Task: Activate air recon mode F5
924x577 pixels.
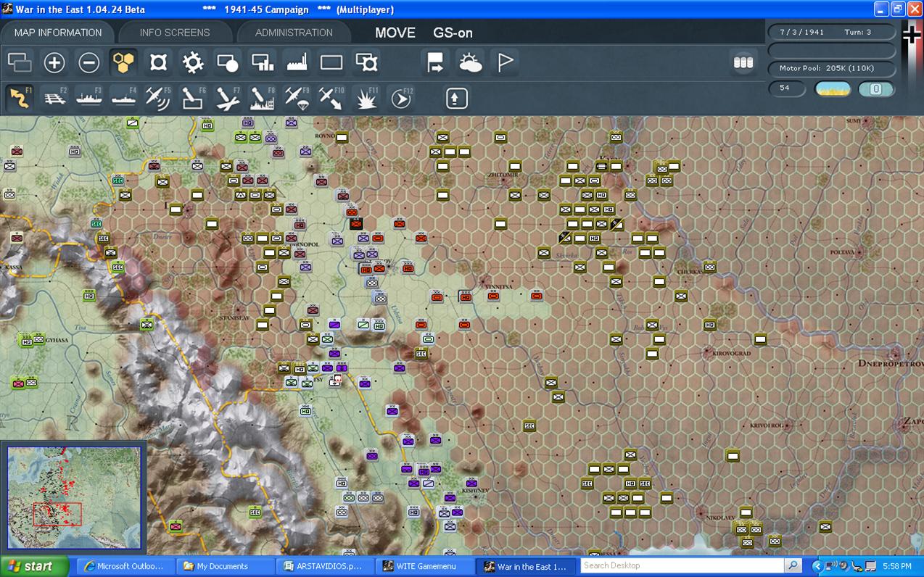Action: 158,98
